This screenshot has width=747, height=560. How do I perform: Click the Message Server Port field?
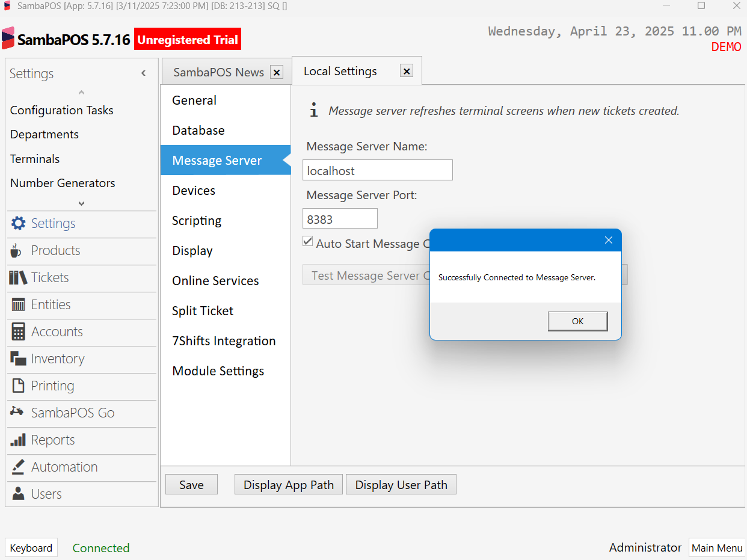(340, 219)
